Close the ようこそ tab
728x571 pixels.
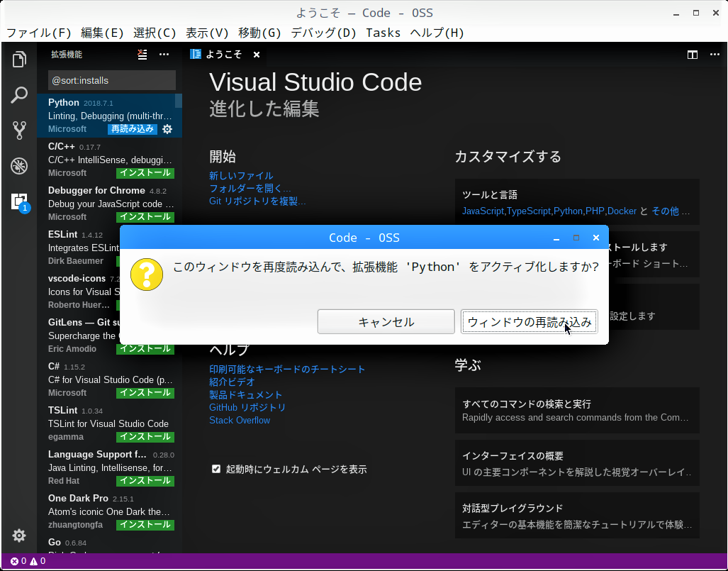tap(257, 55)
